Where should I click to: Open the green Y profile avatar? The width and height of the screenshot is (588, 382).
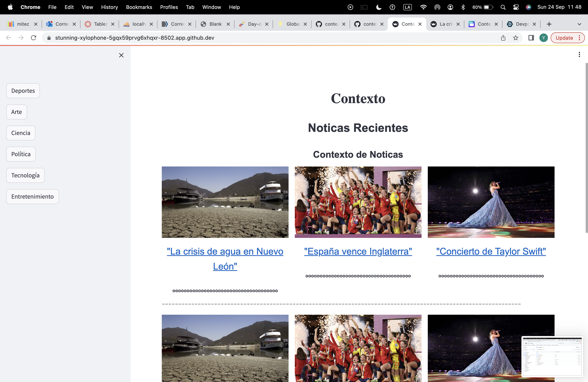pos(543,38)
